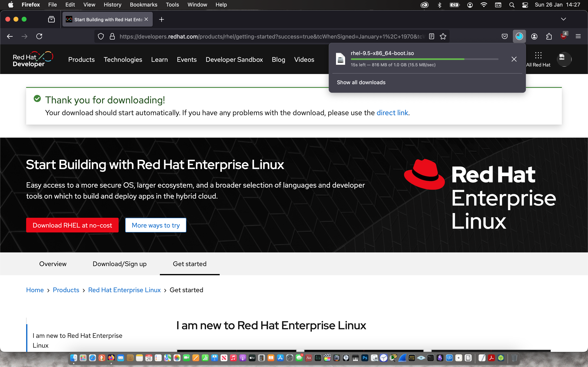Expand the All Red Hat grid menu
The height and width of the screenshot is (367, 588).
538,59
